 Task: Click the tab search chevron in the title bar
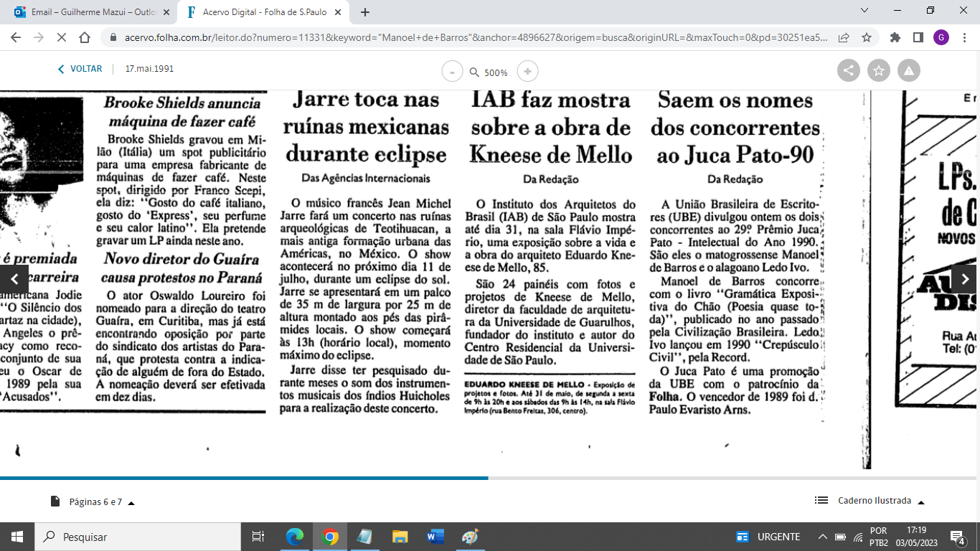864,11
